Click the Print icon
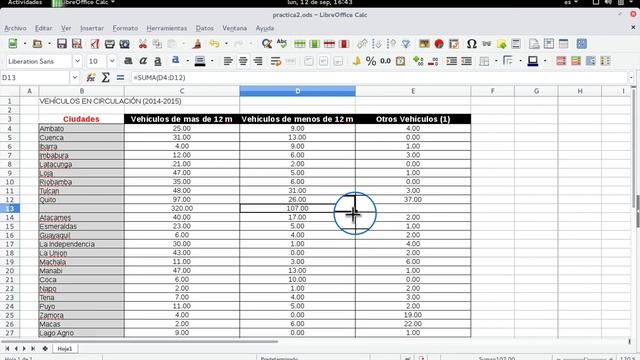The image size is (640, 360). pos(109,44)
